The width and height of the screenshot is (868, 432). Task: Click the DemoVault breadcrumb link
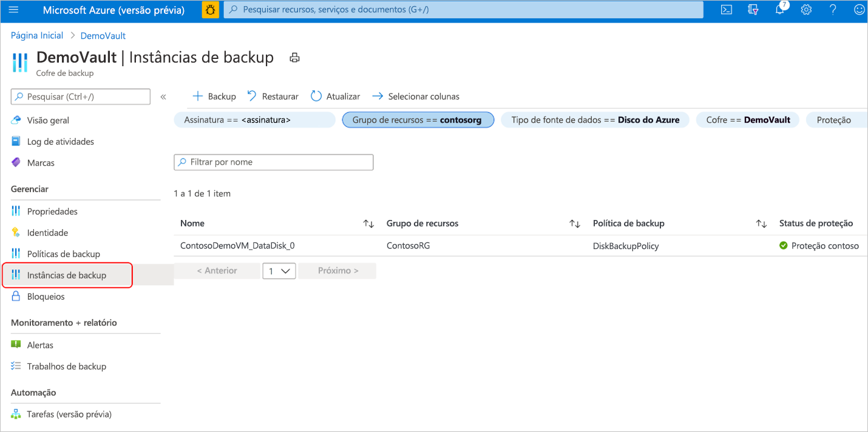[x=103, y=36]
